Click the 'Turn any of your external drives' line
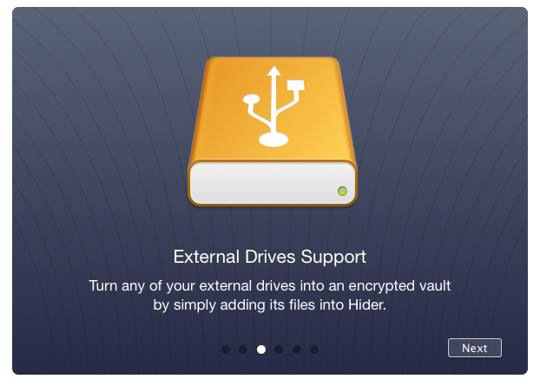 point(270,285)
